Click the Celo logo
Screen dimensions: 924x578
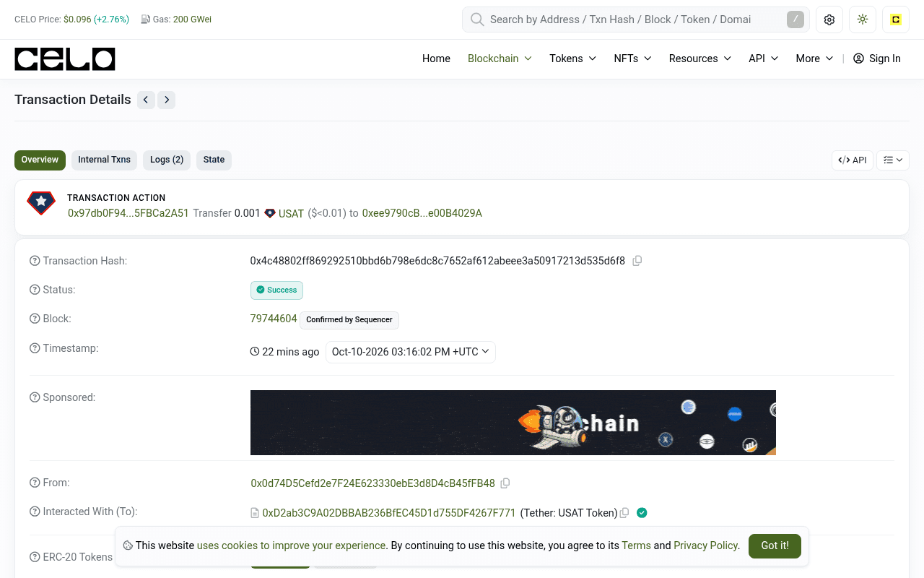65,59
